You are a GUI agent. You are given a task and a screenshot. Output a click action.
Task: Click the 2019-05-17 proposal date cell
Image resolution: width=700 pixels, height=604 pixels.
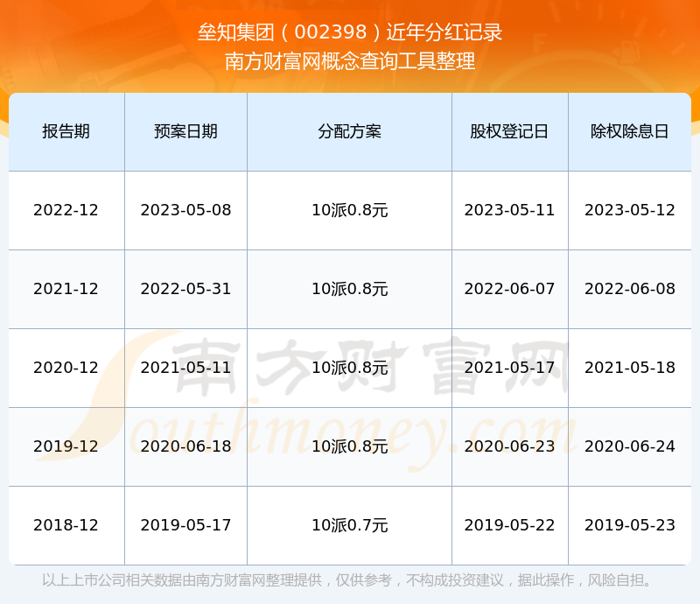(185, 525)
